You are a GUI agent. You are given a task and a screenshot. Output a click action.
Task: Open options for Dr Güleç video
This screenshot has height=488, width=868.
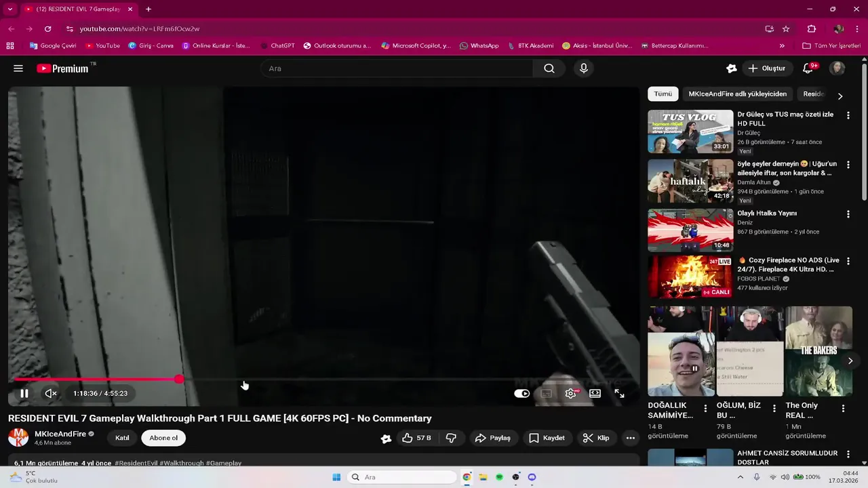[848, 115]
